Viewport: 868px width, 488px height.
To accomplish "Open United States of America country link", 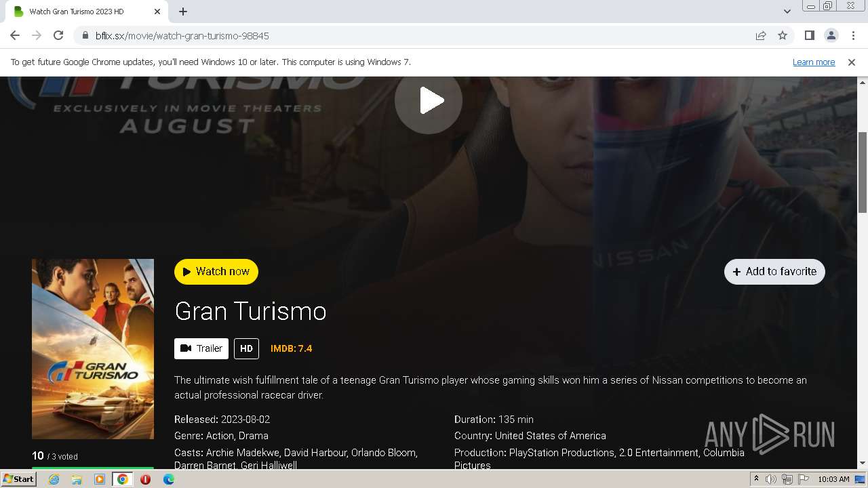I will click(x=551, y=436).
